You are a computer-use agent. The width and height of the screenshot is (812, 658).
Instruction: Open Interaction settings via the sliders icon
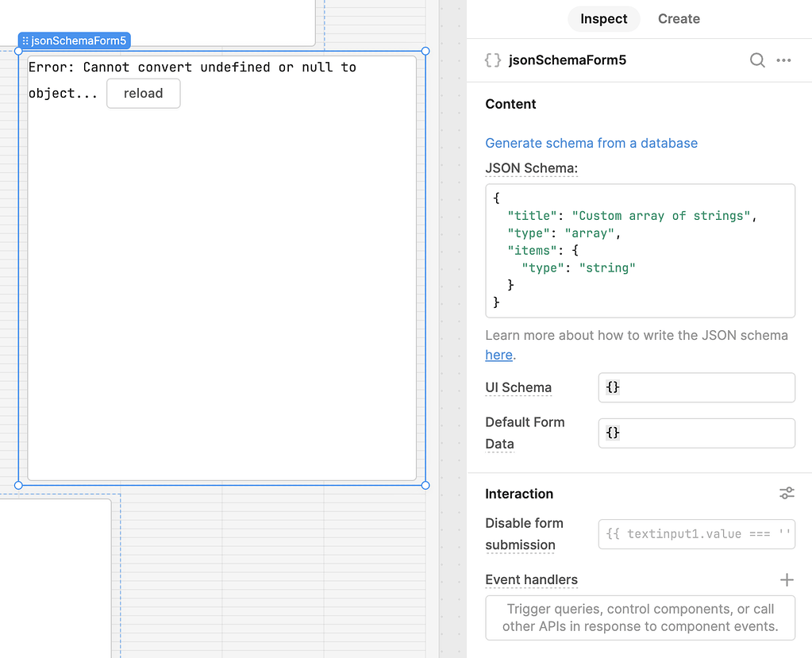coord(786,493)
